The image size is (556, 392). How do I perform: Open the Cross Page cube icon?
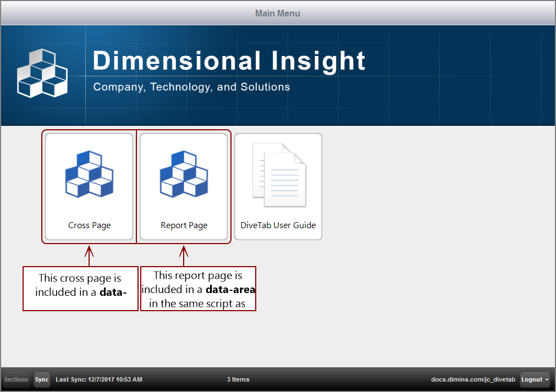(89, 174)
